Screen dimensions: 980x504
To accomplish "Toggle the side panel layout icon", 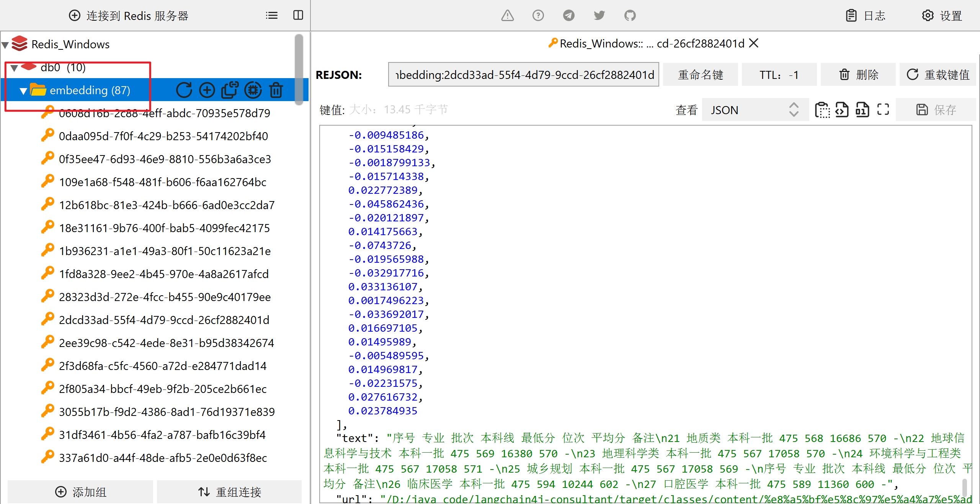I will tap(298, 15).
